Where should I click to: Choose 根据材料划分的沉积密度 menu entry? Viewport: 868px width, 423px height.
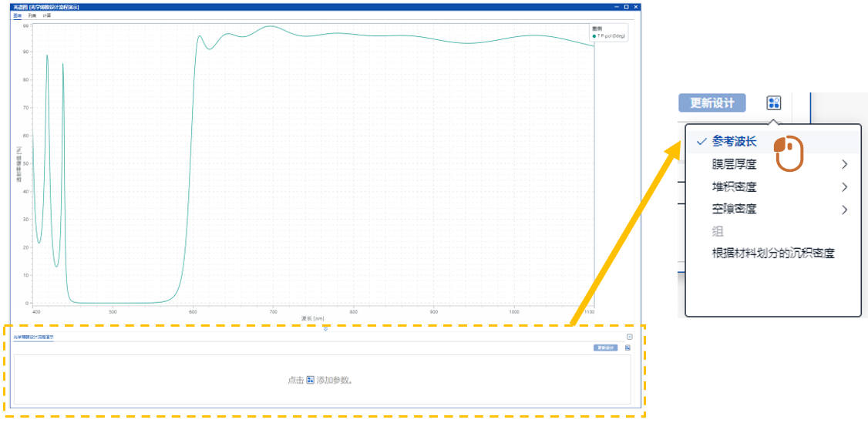click(773, 253)
